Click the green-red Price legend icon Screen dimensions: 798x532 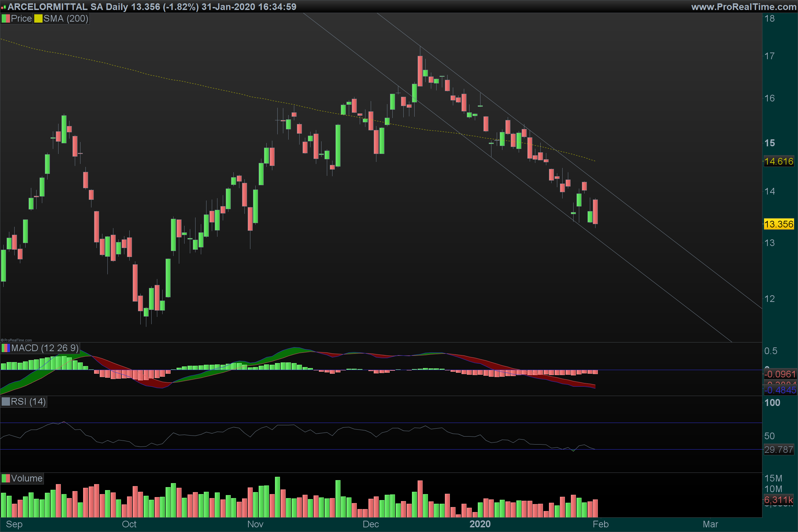[6, 19]
